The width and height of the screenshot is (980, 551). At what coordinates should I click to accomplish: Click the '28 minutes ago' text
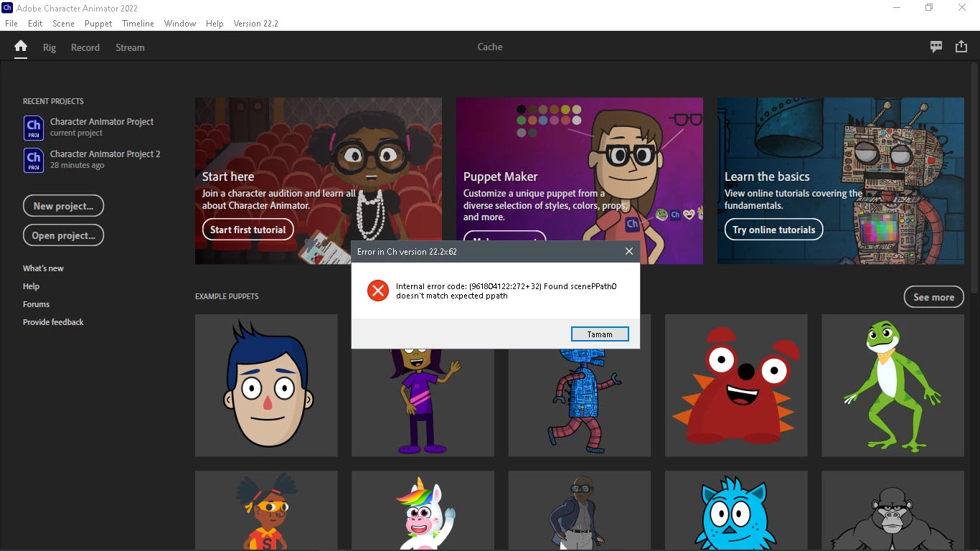(x=77, y=165)
